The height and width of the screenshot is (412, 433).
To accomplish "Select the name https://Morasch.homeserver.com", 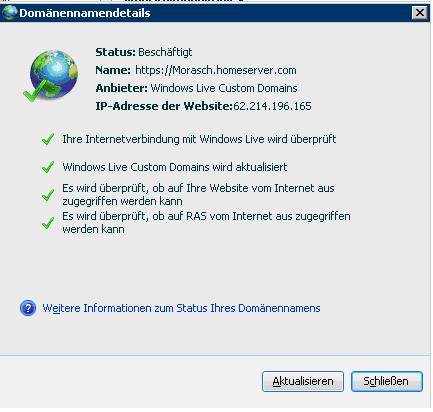I will pyautogui.click(x=216, y=70).
